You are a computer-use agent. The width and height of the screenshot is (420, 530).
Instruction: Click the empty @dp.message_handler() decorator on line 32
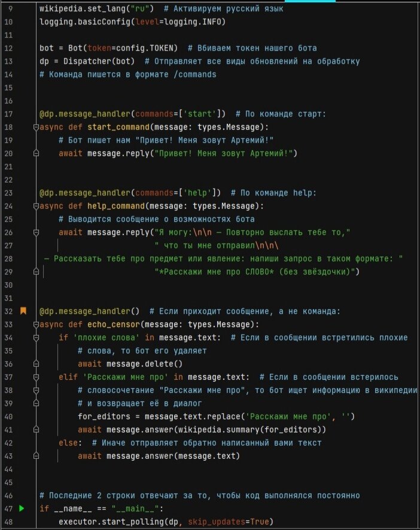(x=89, y=311)
